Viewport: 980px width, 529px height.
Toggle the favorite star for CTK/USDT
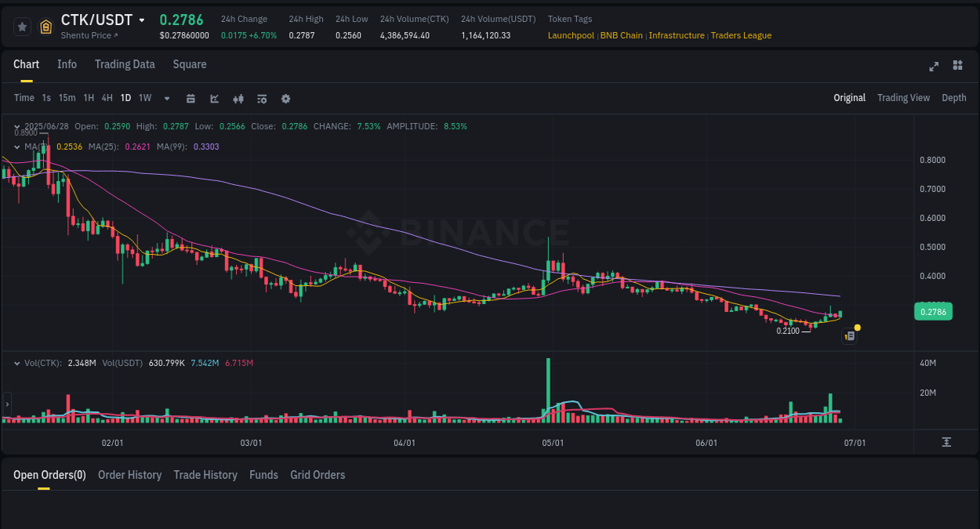21,26
